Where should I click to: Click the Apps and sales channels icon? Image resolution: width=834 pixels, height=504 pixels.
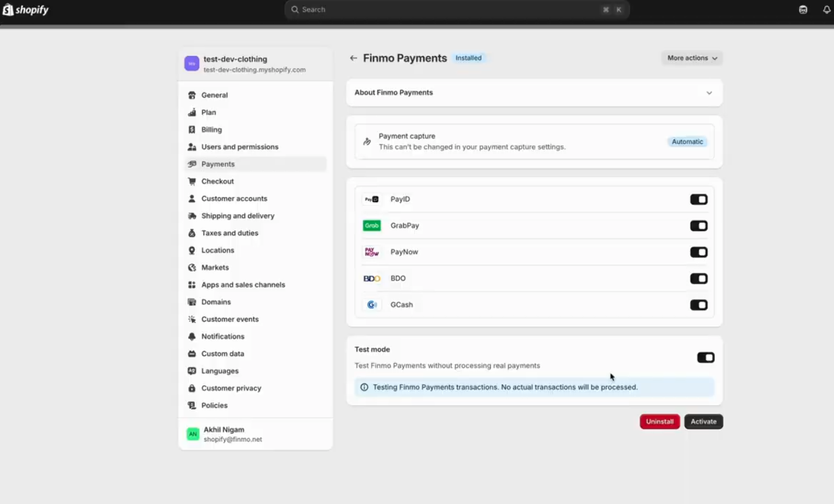coord(192,285)
